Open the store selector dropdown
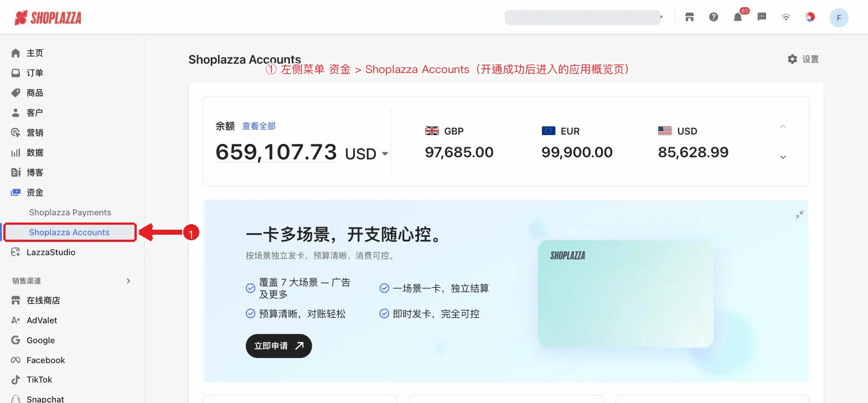 point(584,17)
